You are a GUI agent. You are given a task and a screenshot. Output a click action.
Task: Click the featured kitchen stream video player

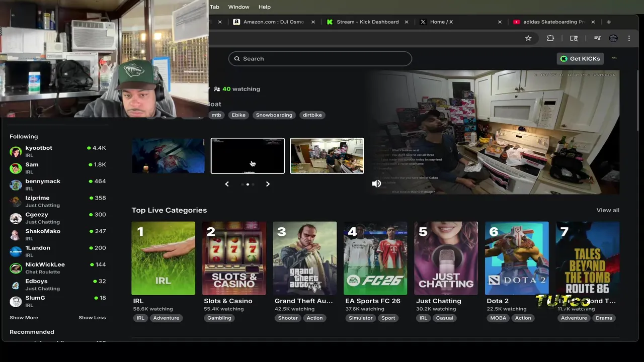(x=493, y=132)
